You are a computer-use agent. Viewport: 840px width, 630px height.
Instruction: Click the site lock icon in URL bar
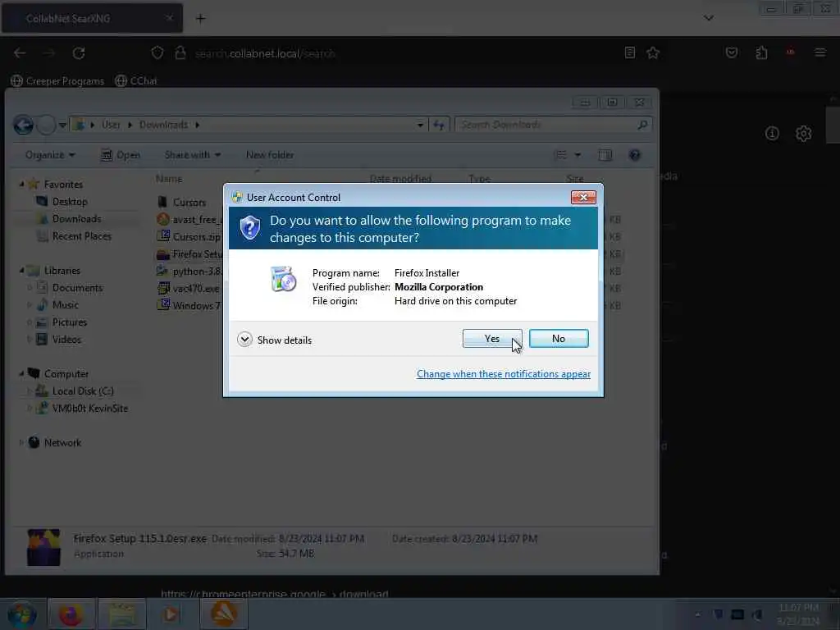tap(180, 53)
